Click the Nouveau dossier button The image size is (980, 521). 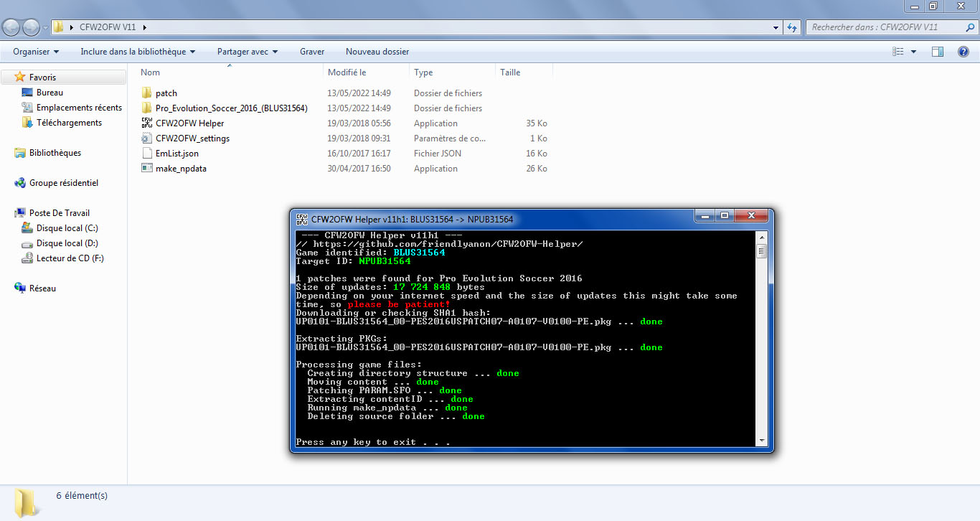(x=377, y=52)
